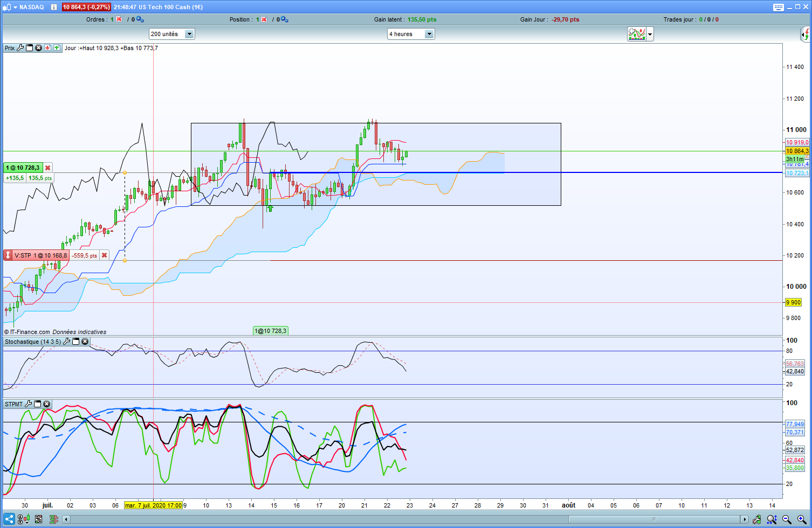Open the order book ladder icon
This screenshot has height=528, width=812.
tap(53, 519)
